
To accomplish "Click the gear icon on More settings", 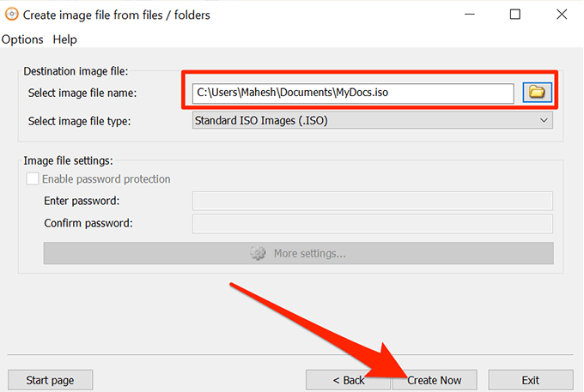I will coord(258,253).
